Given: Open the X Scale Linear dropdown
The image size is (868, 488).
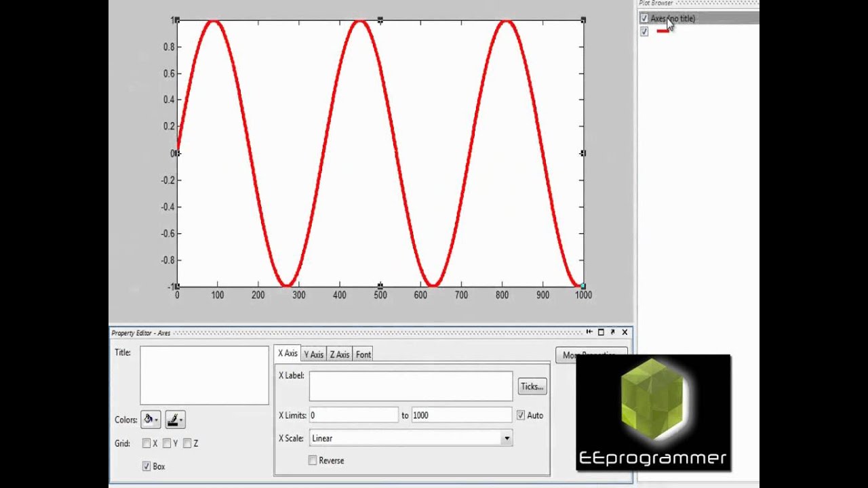Looking at the screenshot, I should (411, 439).
